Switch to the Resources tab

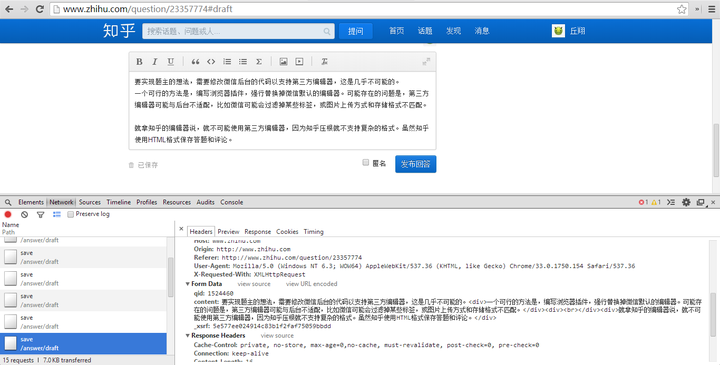coord(176,202)
